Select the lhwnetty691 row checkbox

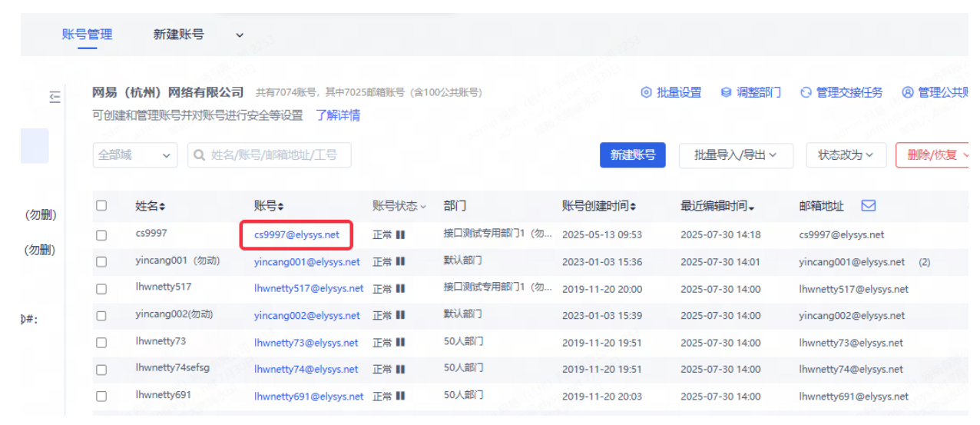click(x=101, y=397)
